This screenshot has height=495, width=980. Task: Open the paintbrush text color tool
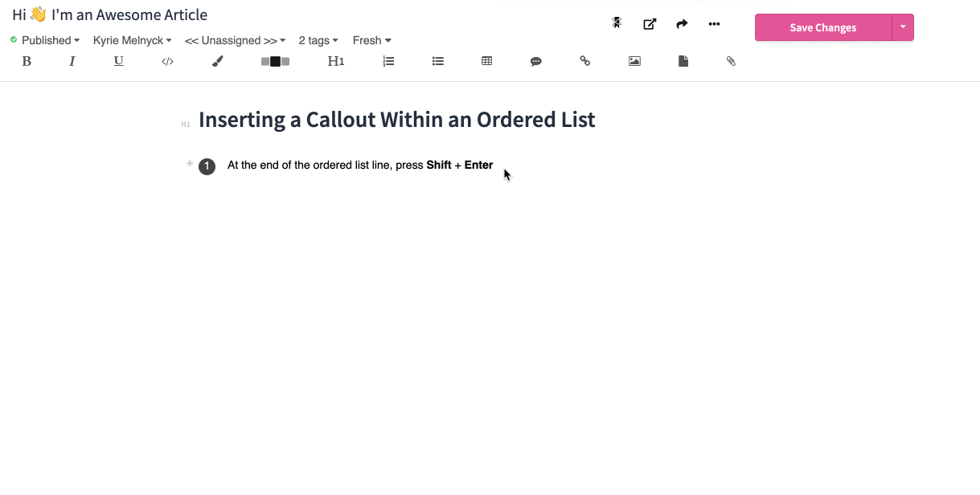[x=217, y=61]
